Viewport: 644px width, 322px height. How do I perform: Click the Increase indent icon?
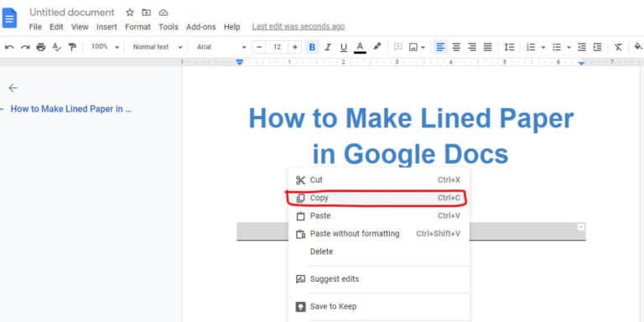(x=598, y=47)
